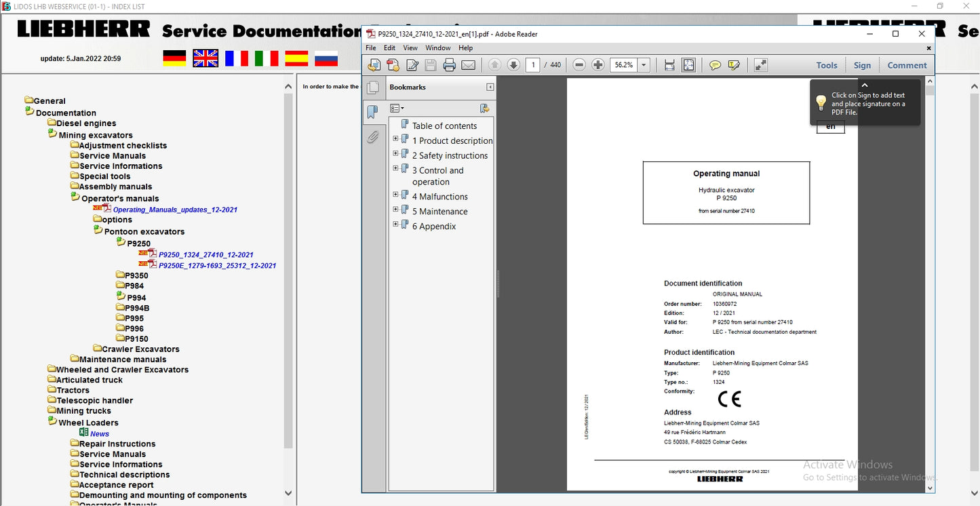The width and height of the screenshot is (980, 506).
Task: Open the Comment pane
Action: (x=907, y=65)
